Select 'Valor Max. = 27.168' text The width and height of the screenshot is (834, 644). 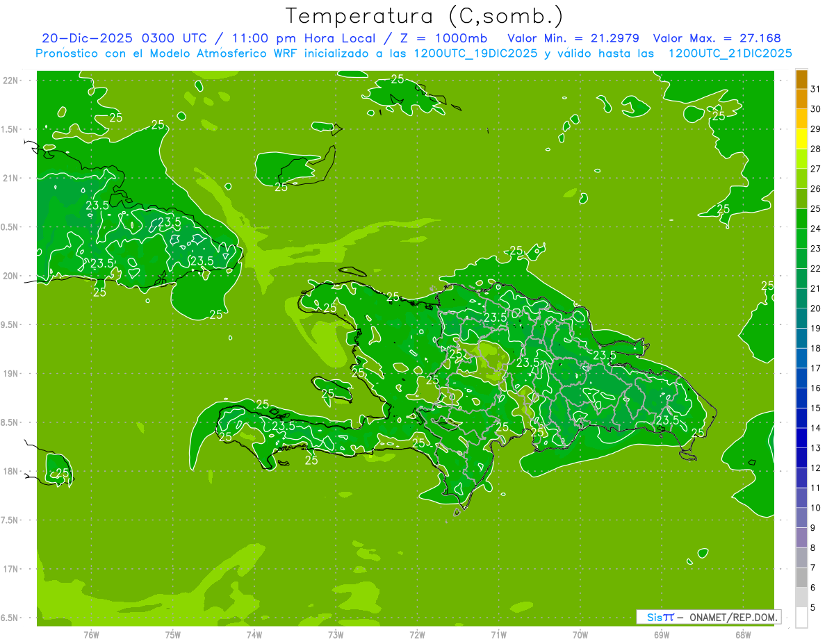(718, 38)
